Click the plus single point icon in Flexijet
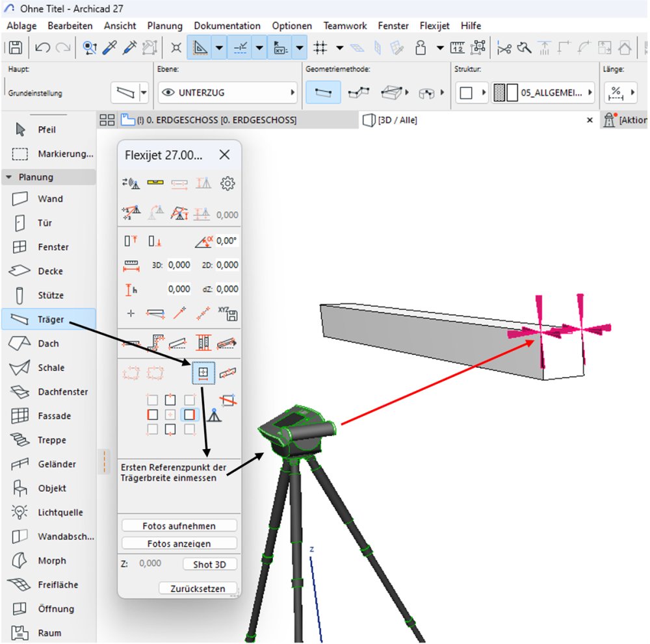Screen dimensions: 650x644 click(131, 313)
